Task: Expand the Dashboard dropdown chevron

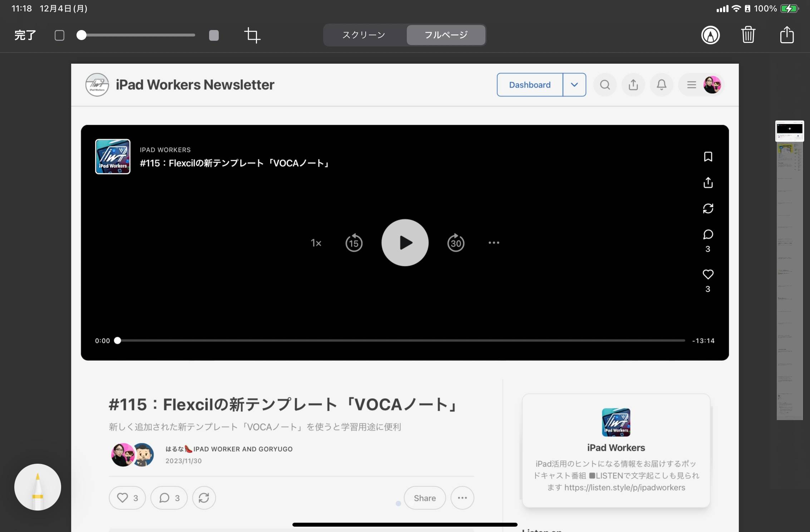Action: [574, 85]
